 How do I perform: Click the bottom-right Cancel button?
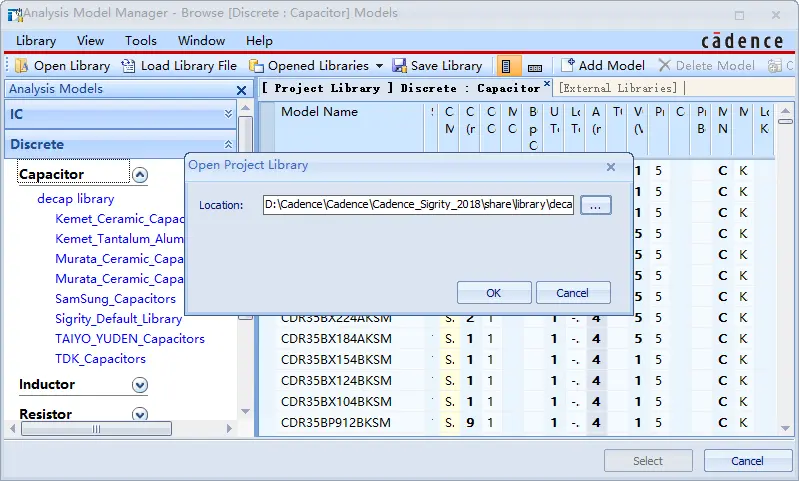pos(747,461)
